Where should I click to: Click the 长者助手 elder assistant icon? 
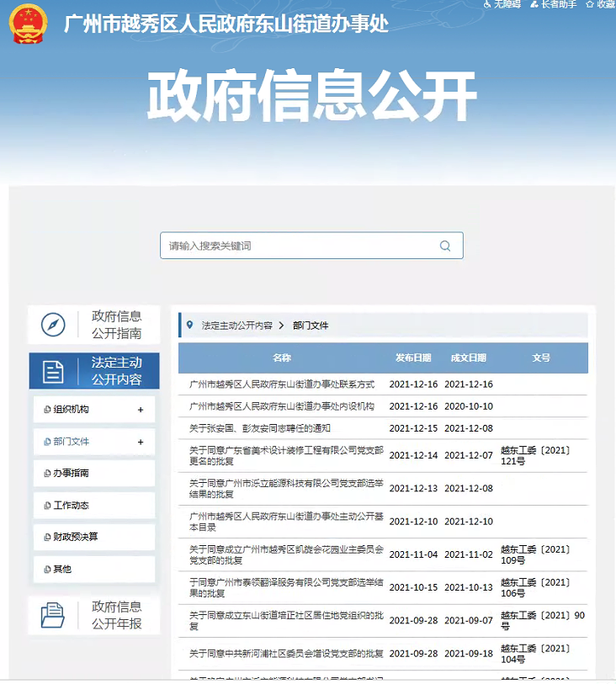534,4
